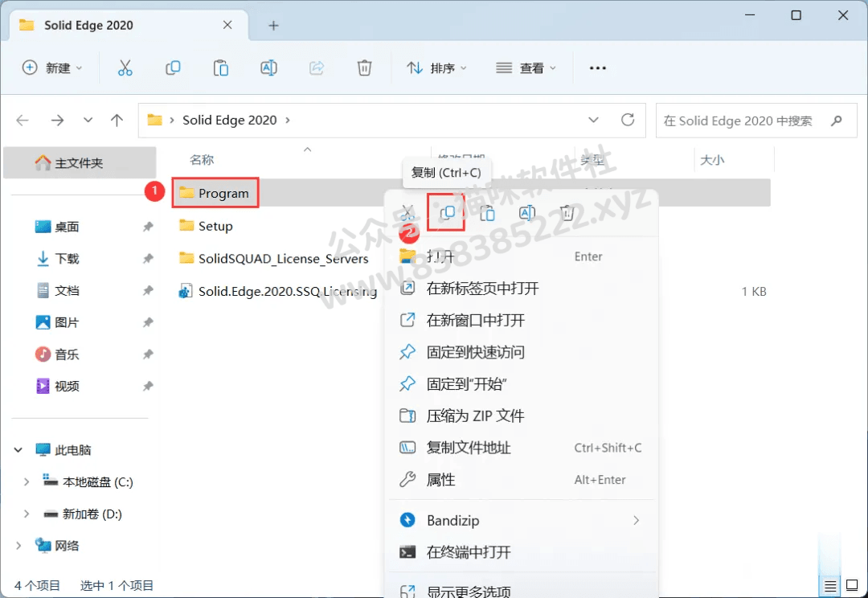Unpin 桌面 using its pin icon
The width and height of the screenshot is (868, 598).
tap(148, 227)
